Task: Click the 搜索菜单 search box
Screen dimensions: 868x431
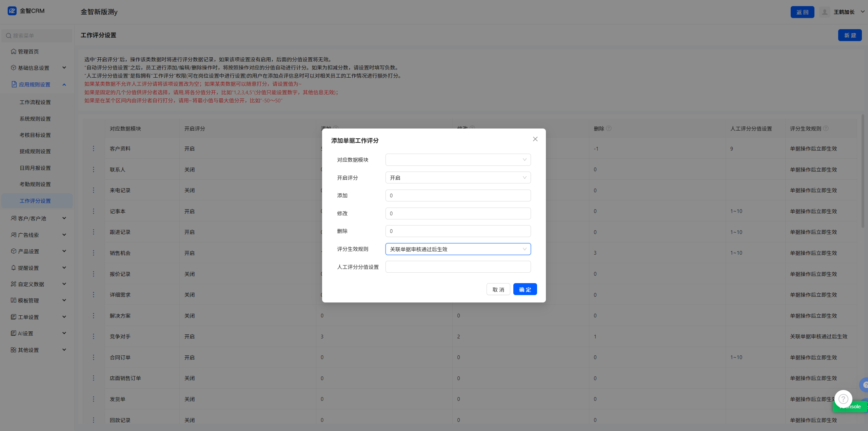Action: tap(37, 36)
